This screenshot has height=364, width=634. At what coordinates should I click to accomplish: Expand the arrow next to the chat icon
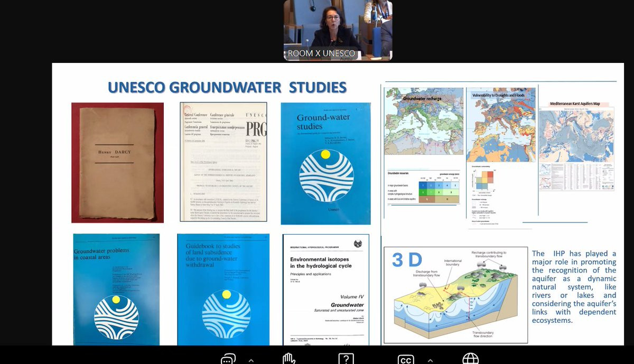pos(251,360)
